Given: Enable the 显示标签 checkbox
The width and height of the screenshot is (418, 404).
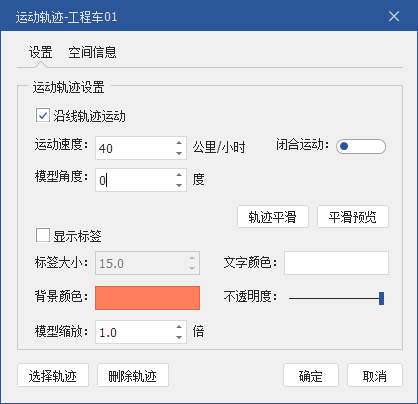Looking at the screenshot, I should click(43, 235).
